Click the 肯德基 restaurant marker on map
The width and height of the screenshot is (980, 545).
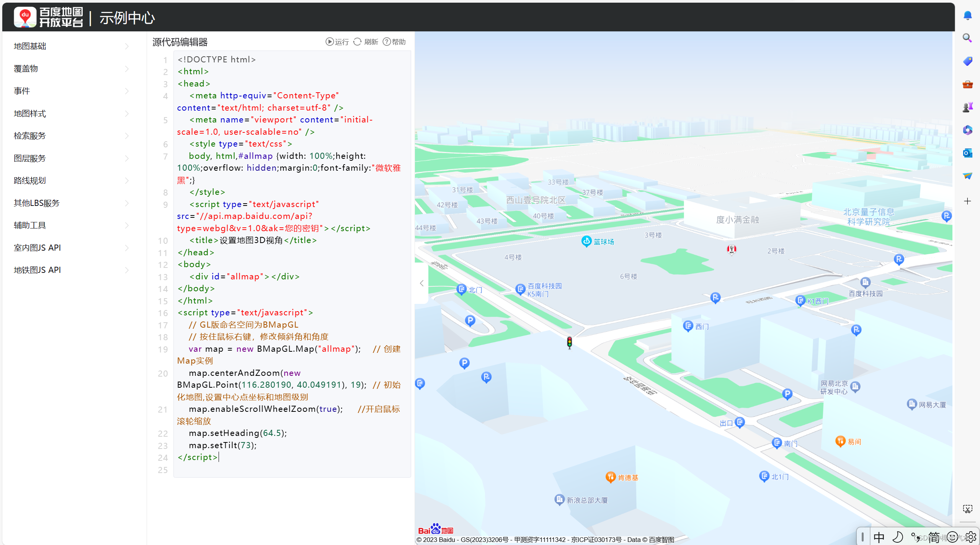(610, 477)
